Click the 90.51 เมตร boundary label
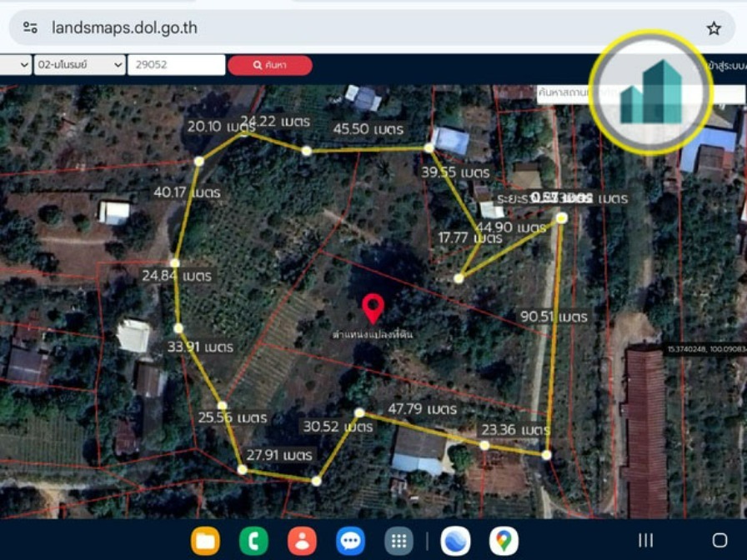This screenshot has height=560, width=747. [554, 317]
